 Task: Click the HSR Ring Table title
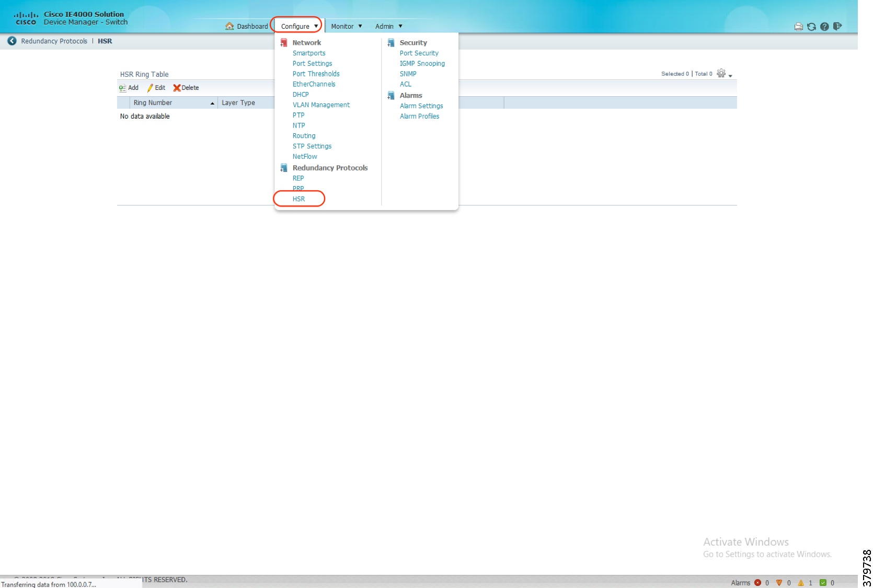144,74
